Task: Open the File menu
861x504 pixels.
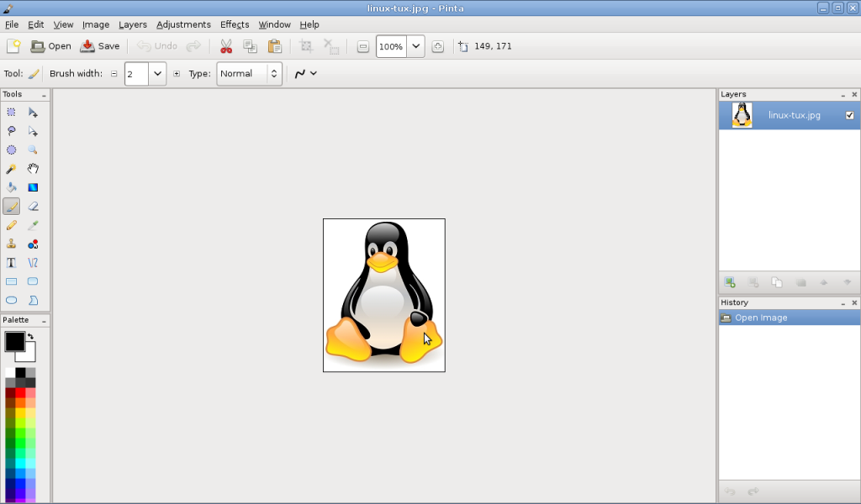Action: click(12, 24)
